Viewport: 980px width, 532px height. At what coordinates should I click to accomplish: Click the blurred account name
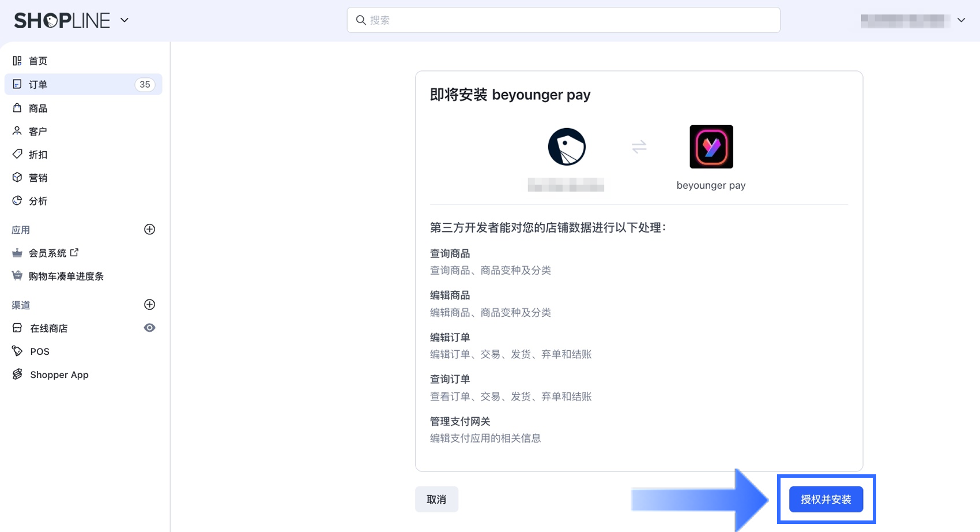[x=905, y=21]
